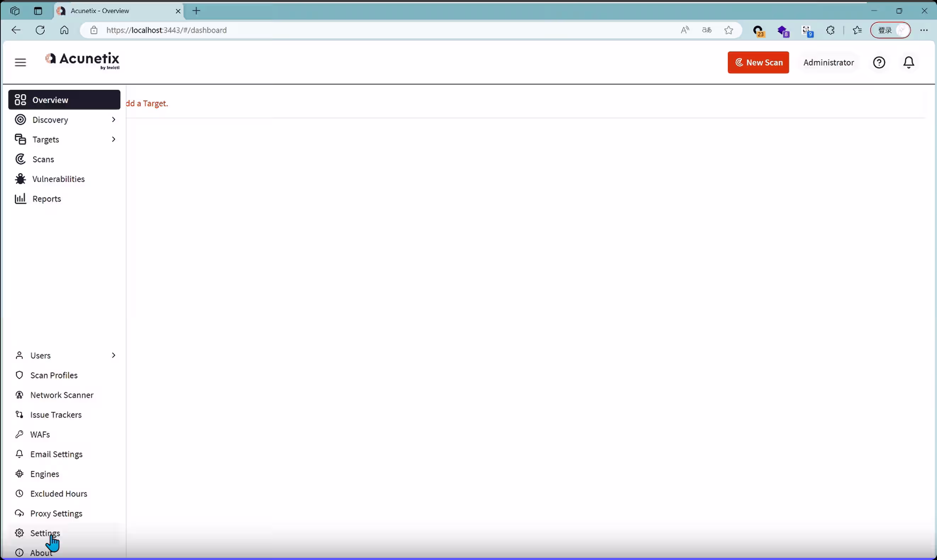This screenshot has height=560, width=937.
Task: Open Network Scanner settings page
Action: coord(62,395)
